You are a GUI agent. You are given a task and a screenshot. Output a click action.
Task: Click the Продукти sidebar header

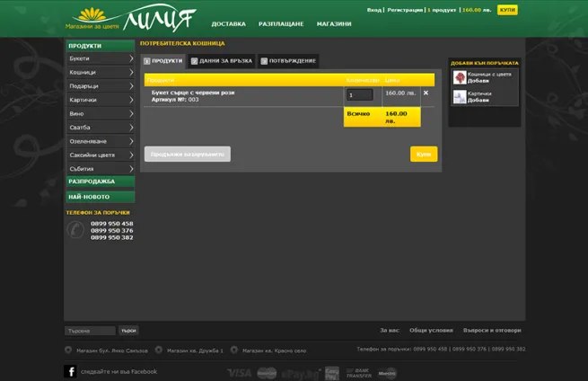101,46
